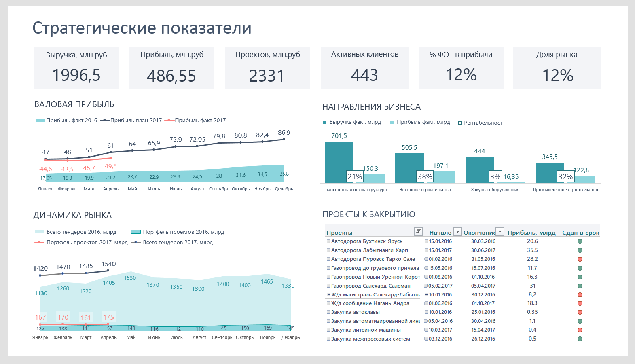
Task: Click the Транспортная инфраструктура axis label
Action: click(x=355, y=190)
